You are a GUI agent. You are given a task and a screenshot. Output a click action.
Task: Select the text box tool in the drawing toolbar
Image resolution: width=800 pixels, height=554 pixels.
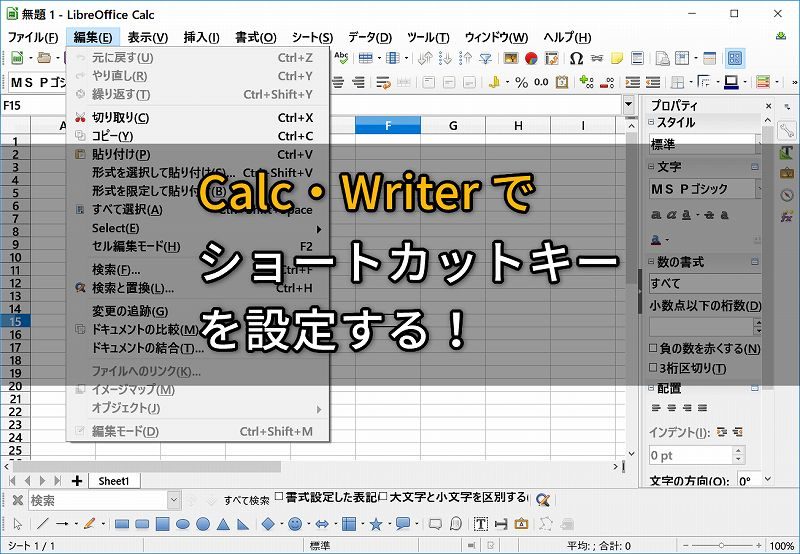480,524
